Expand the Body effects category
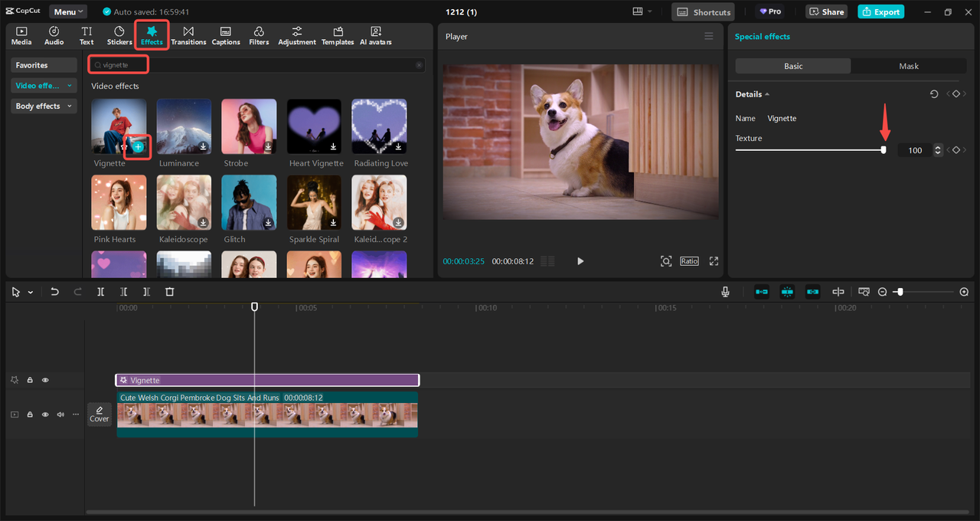The height and width of the screenshot is (521, 980). pos(44,106)
